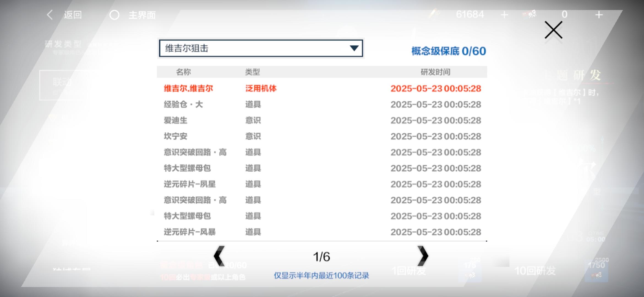
Task: Click the 61684 currency amount
Action: (x=470, y=14)
